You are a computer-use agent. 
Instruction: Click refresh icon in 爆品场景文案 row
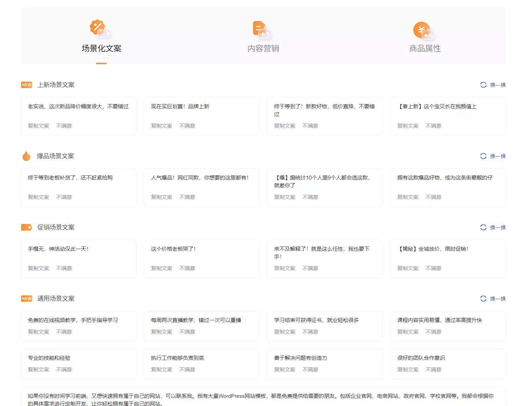click(x=483, y=156)
